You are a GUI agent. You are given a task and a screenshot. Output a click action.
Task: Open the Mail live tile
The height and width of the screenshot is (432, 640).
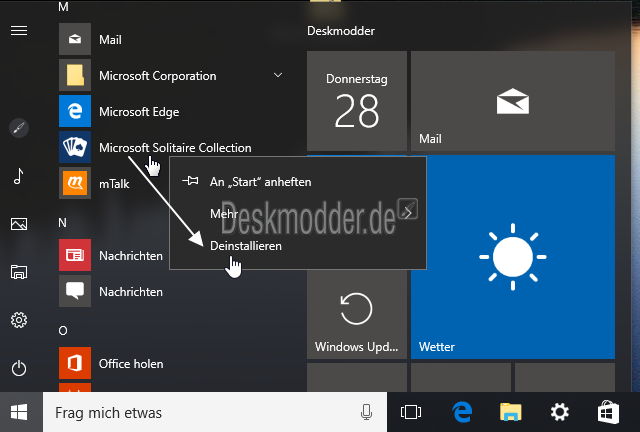coord(513,101)
